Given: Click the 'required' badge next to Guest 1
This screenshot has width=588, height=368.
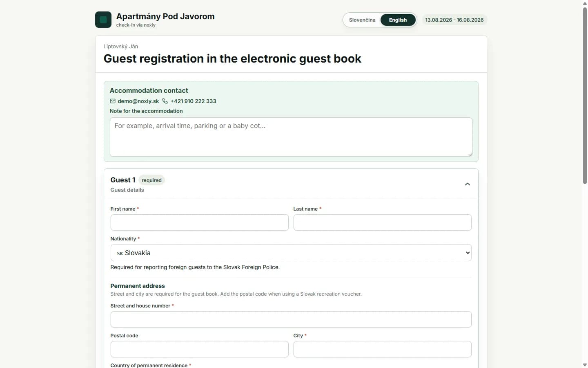Looking at the screenshot, I should [151, 180].
